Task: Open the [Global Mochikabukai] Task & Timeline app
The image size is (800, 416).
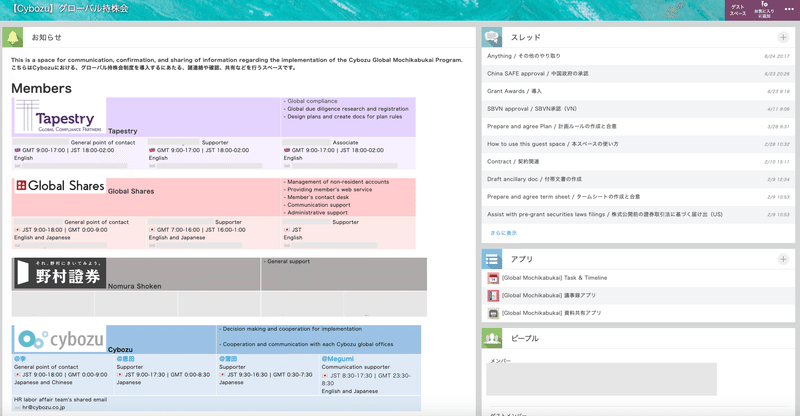Action: tap(555, 278)
